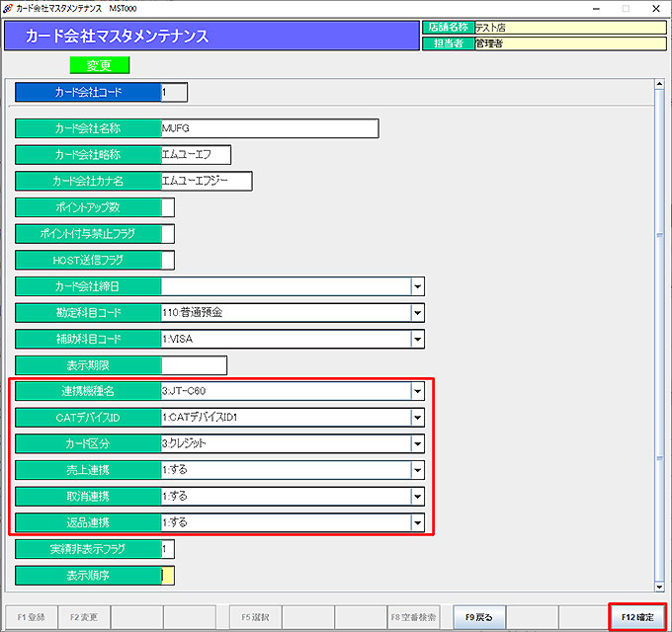
Task: Focus the 表示順序 input field
Action: coord(168,576)
